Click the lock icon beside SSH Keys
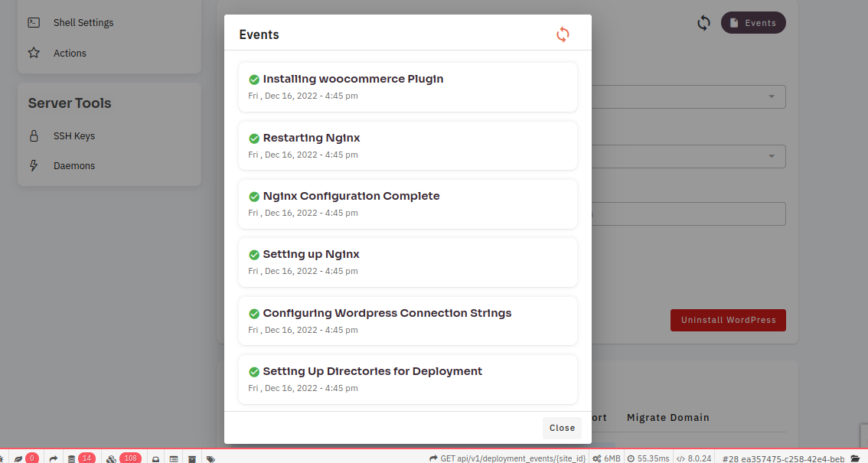 [34, 135]
